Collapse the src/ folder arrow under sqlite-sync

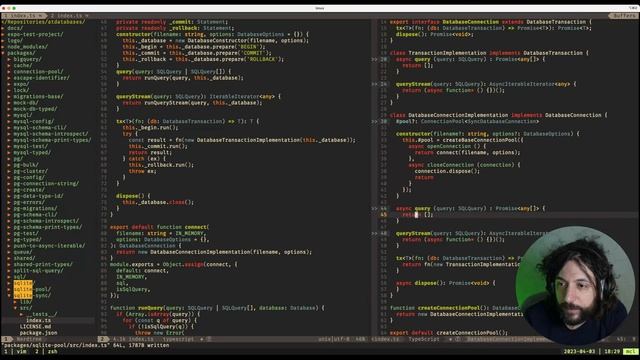pos(16,308)
